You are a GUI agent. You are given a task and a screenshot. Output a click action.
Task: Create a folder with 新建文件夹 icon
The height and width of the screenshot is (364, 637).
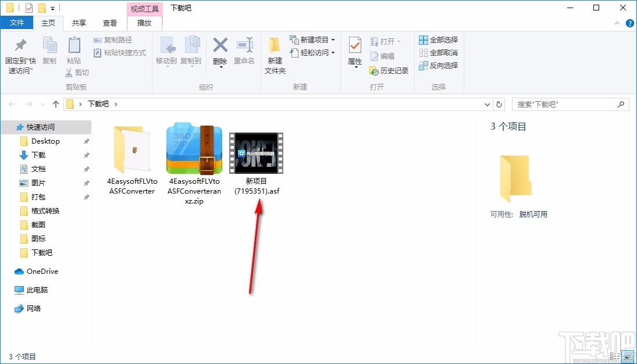(275, 52)
